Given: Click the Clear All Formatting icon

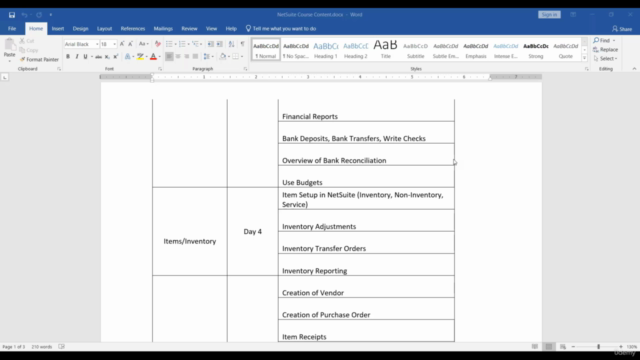Looking at the screenshot, I should [158, 44].
